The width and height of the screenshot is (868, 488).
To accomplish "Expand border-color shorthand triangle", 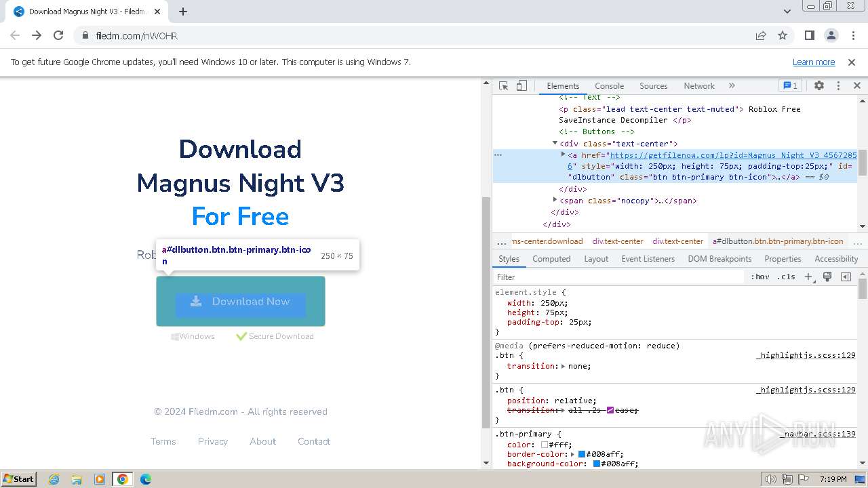I will (x=572, y=454).
